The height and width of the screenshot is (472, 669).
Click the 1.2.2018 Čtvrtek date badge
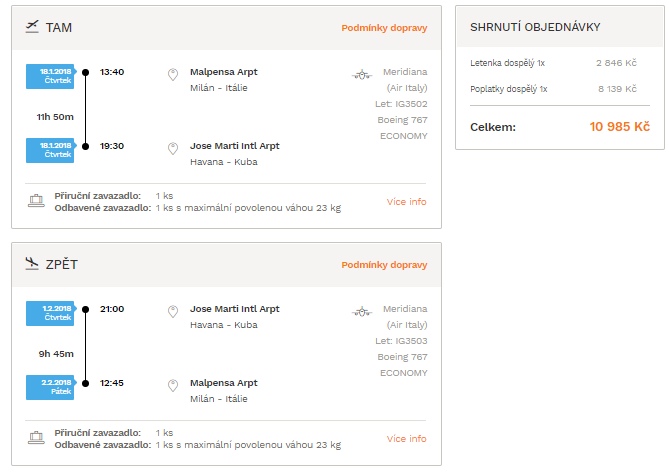51,313
